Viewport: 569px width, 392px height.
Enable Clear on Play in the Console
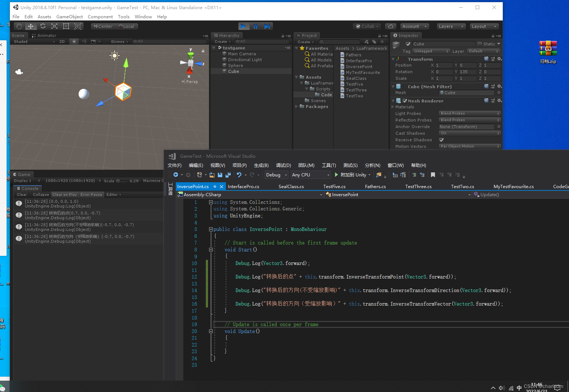point(64,194)
